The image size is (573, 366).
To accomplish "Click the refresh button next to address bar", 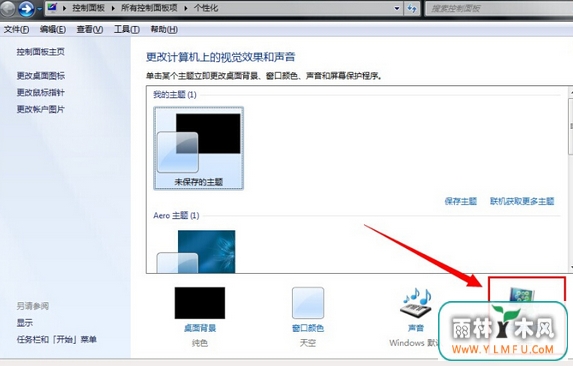I will coord(412,8).
